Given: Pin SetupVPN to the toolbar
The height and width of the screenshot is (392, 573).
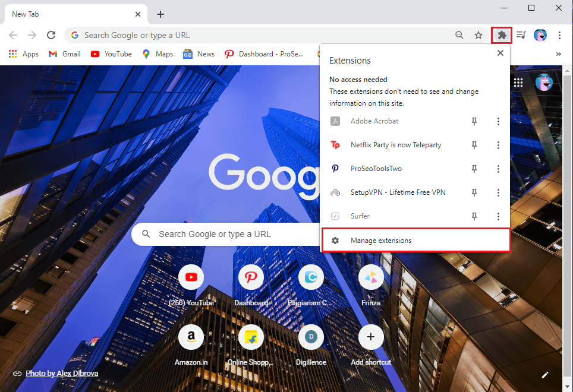Looking at the screenshot, I should tap(474, 192).
